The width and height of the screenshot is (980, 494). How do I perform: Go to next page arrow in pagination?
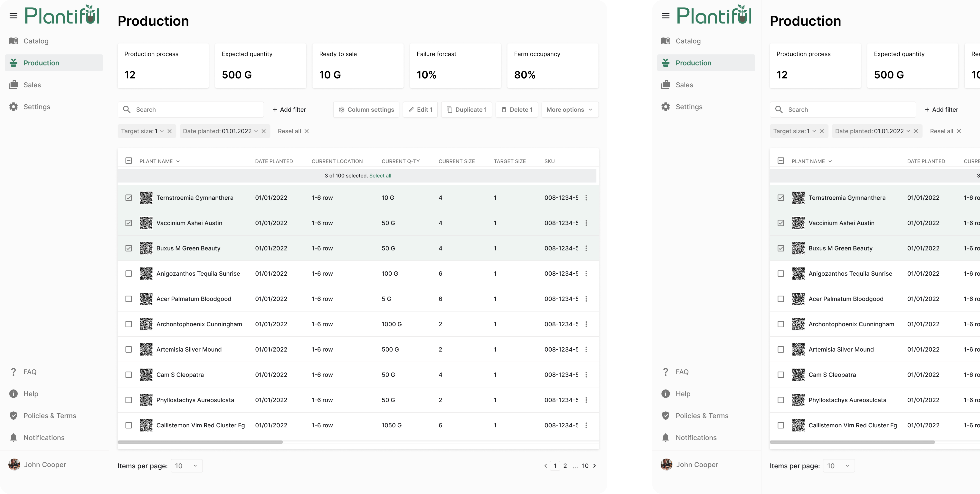(x=595, y=466)
